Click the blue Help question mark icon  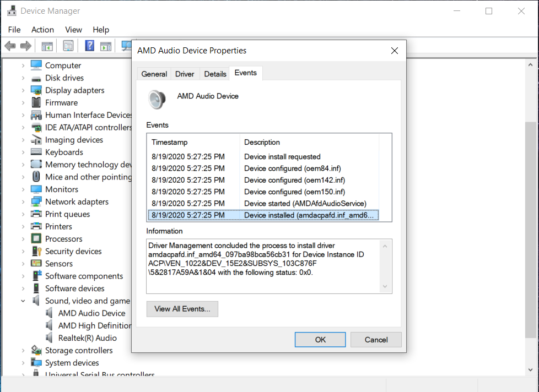tap(89, 46)
